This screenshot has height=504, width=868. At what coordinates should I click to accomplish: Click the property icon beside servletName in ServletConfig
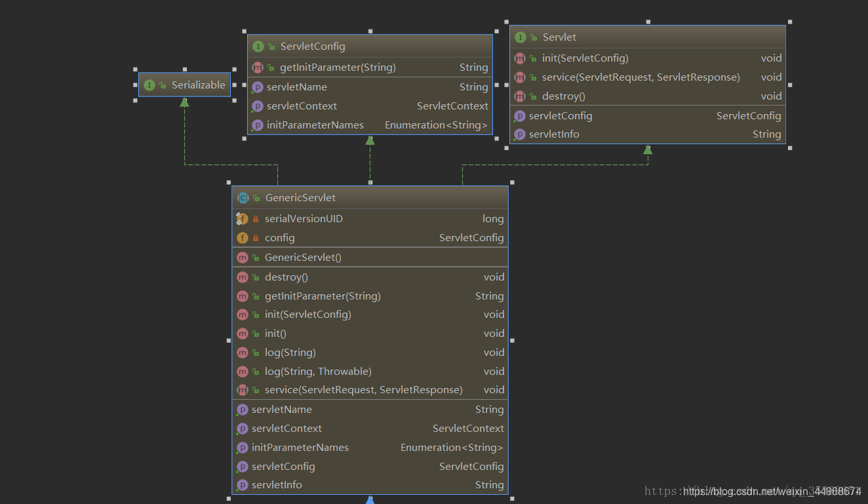pyautogui.click(x=258, y=87)
